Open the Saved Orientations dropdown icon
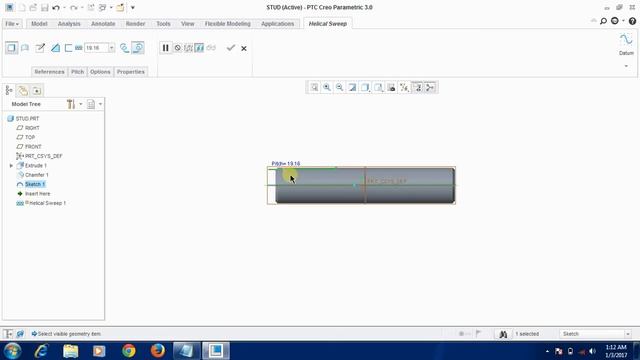Viewport: 640px width, 360px height. click(378, 87)
